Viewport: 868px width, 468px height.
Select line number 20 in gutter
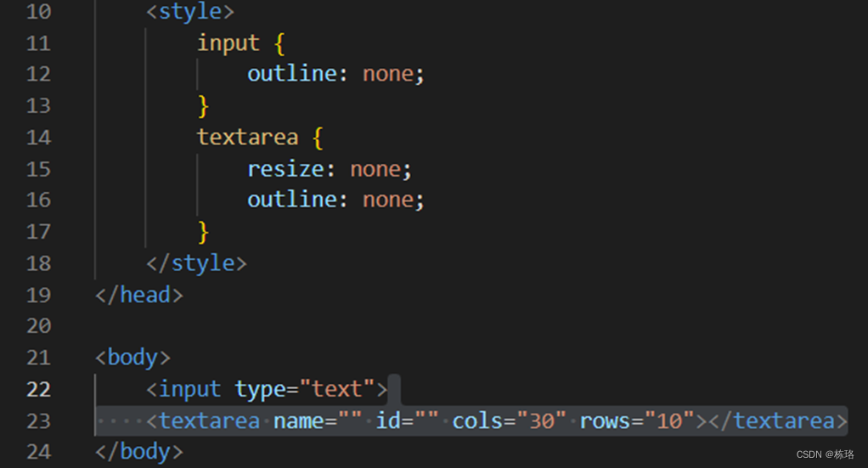[x=39, y=325]
